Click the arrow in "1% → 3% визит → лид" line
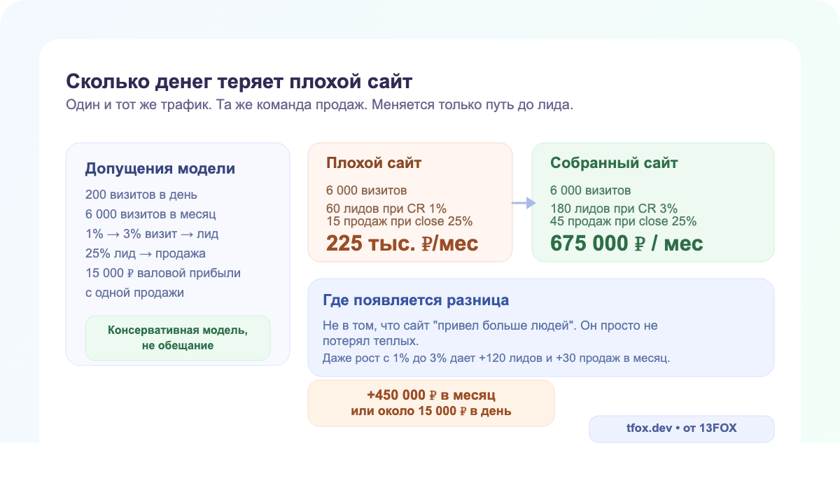Viewport: 840px width, 504px height. (x=113, y=233)
